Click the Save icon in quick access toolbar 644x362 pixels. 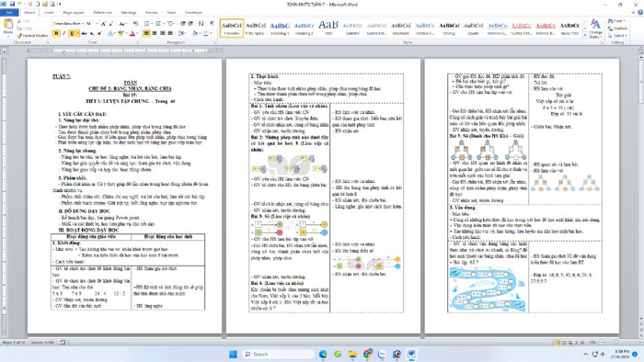[x=12, y=4]
